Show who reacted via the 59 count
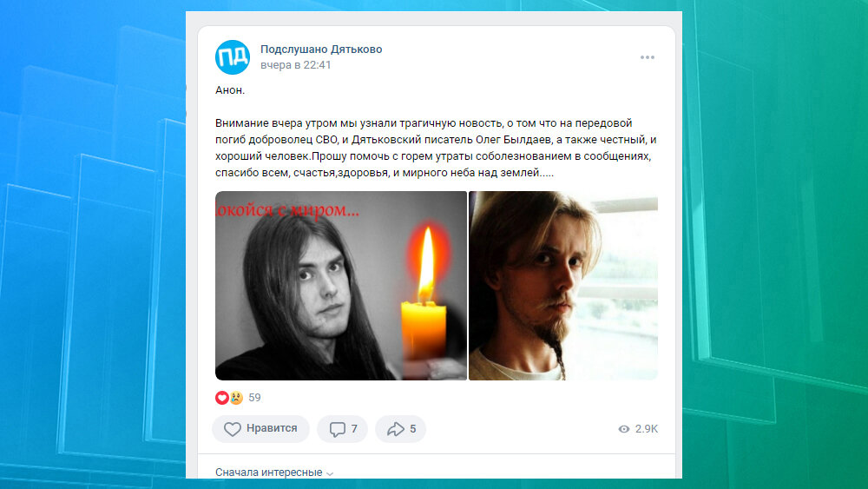 tap(254, 398)
